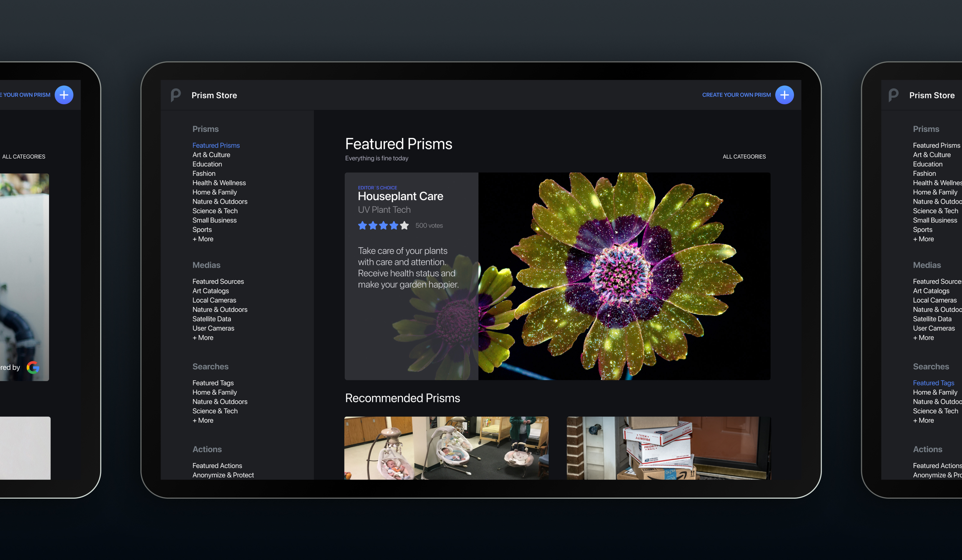This screenshot has width=962, height=560.
Task: Open ALL CATEGORIES in center window
Action: (744, 157)
